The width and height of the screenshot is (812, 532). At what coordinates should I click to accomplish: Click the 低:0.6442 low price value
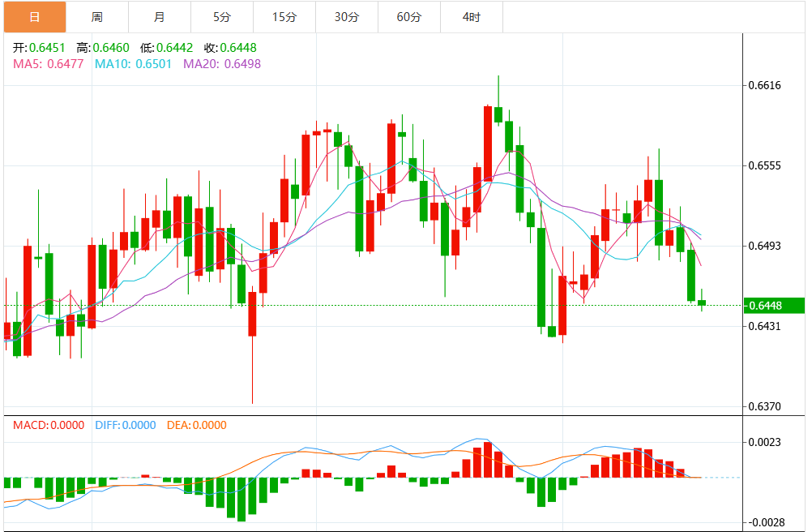coord(167,48)
